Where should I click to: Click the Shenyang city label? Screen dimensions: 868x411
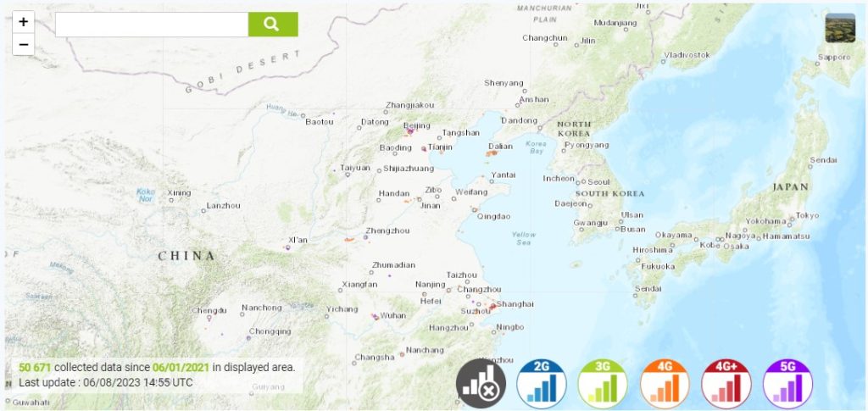[x=504, y=84]
